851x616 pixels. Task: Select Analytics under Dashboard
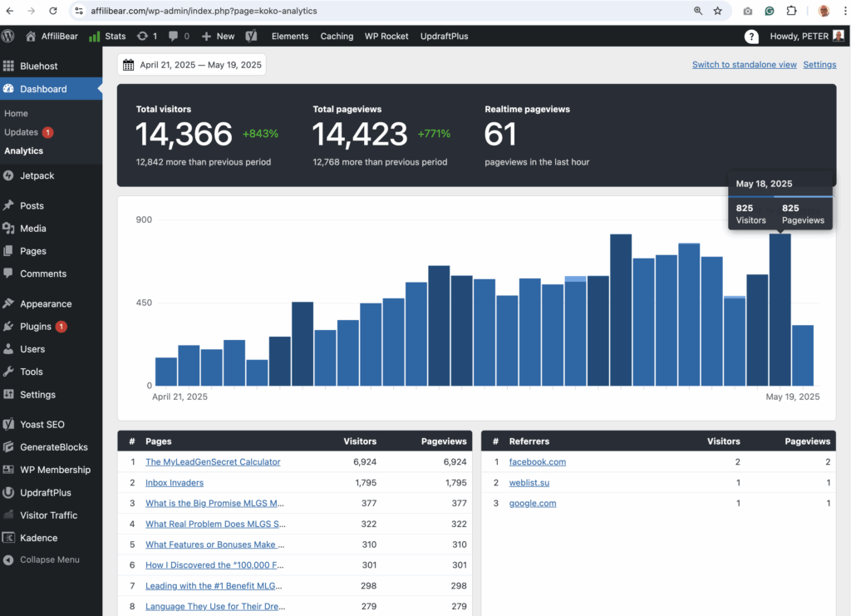[x=24, y=150]
